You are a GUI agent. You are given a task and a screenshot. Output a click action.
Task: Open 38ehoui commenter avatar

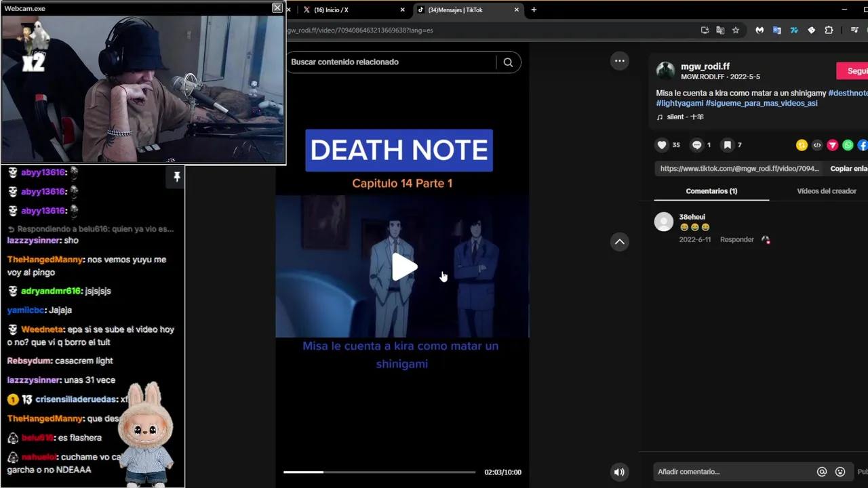(664, 222)
